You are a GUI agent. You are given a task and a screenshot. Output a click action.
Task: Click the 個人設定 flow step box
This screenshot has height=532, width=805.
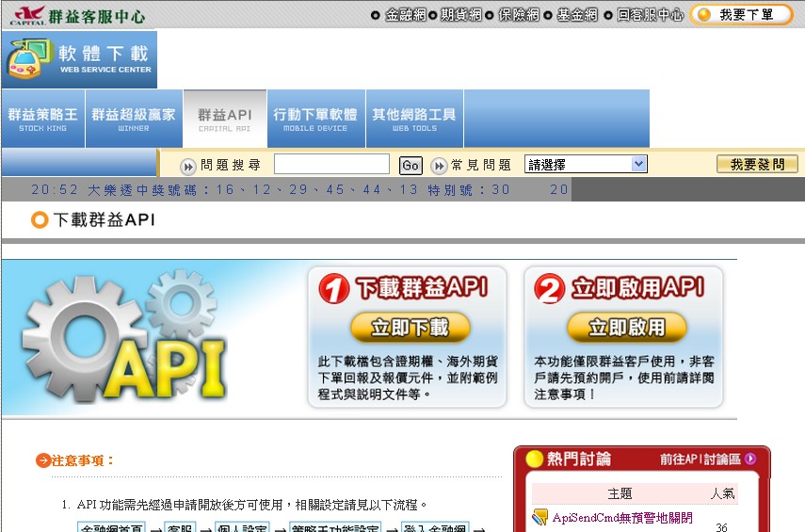tap(242, 527)
